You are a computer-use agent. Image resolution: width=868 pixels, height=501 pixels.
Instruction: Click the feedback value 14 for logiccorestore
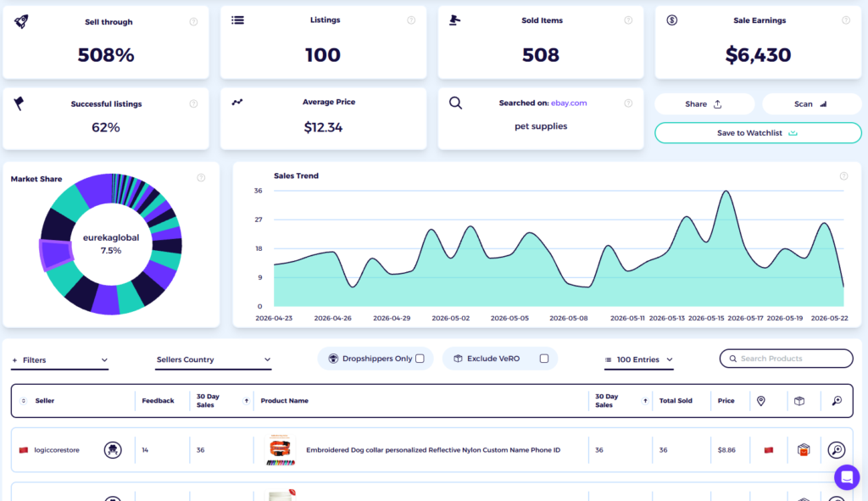[145, 450]
